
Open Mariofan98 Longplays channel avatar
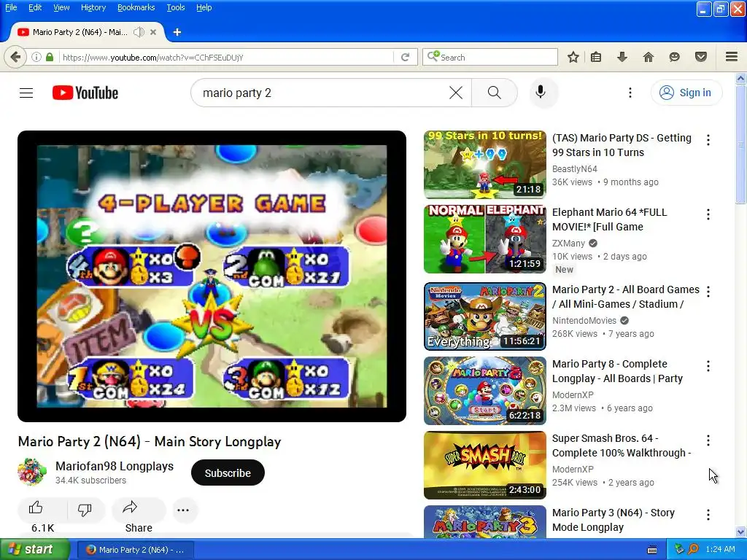pos(32,472)
